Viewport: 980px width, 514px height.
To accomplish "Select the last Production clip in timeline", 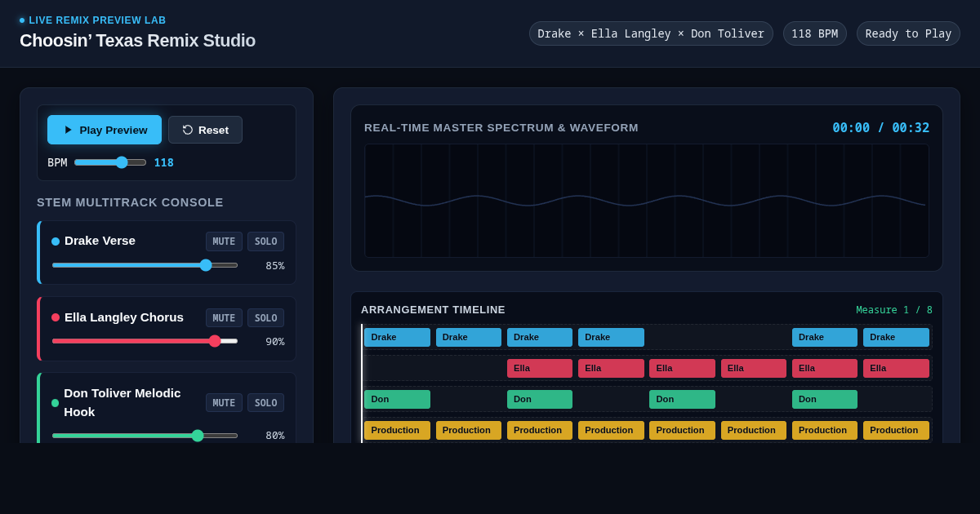I will pos(896,430).
